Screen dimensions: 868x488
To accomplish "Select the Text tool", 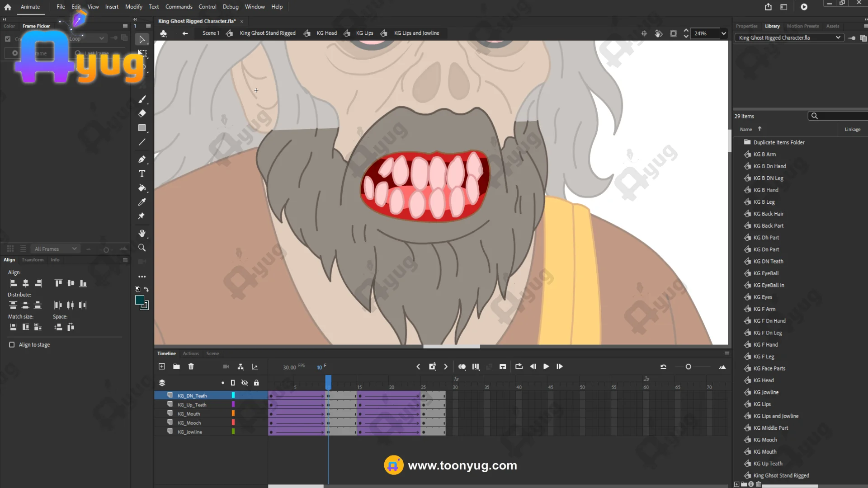I will [142, 174].
